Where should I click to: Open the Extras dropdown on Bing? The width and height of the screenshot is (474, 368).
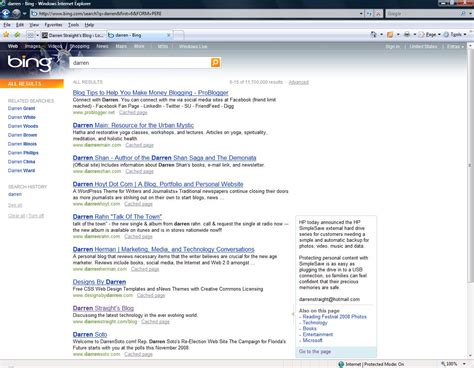coord(455,46)
